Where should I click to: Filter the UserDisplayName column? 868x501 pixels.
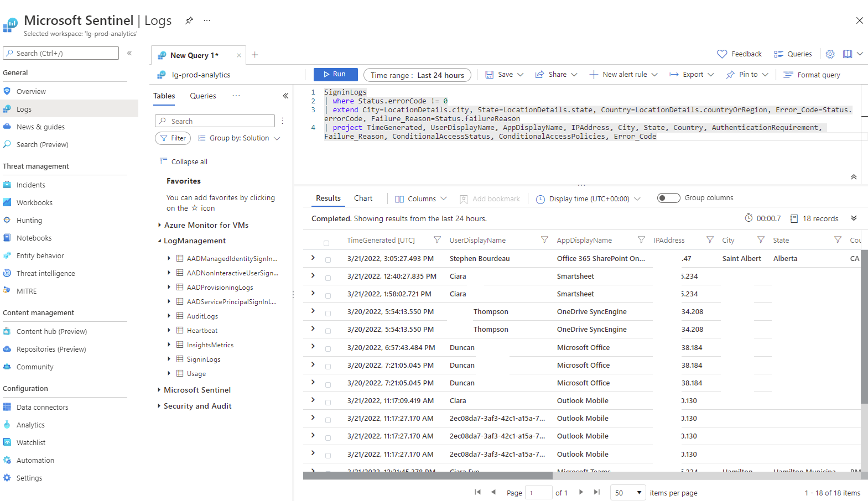[x=544, y=239]
